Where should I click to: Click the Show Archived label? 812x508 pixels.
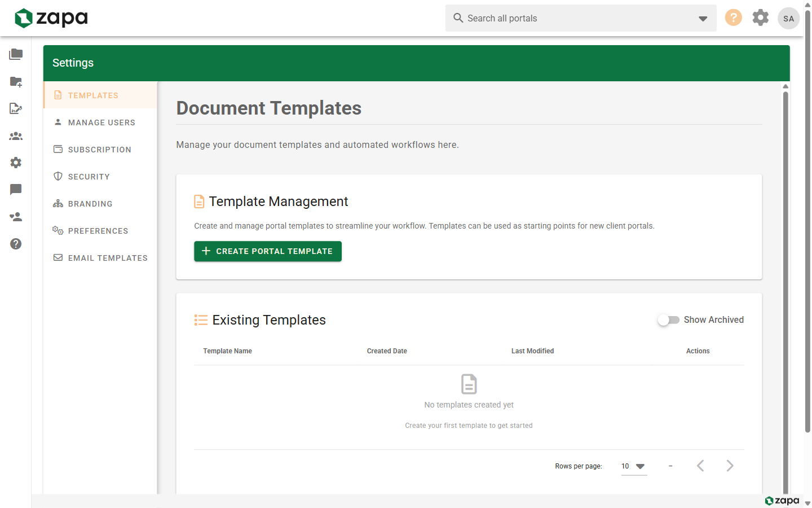tap(714, 320)
